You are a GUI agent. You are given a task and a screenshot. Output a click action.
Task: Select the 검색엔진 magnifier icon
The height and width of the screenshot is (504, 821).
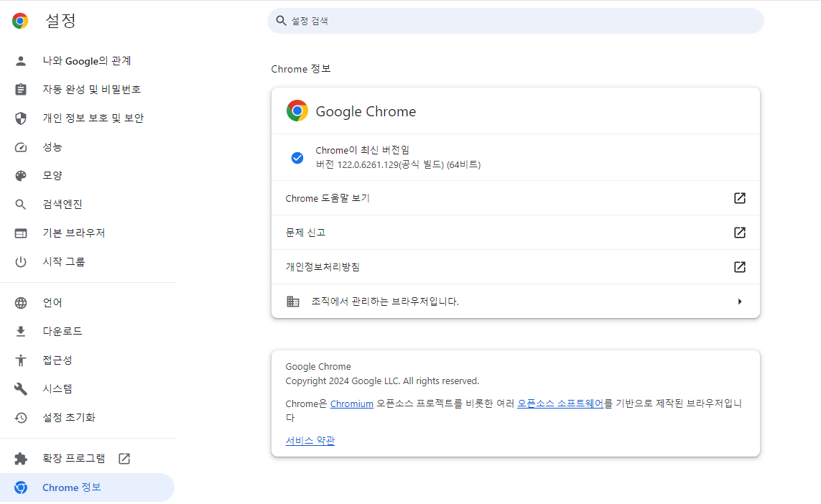point(22,204)
